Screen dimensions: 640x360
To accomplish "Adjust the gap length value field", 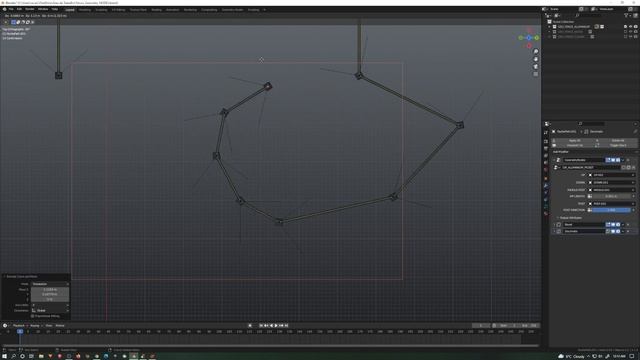I will point(611,196).
